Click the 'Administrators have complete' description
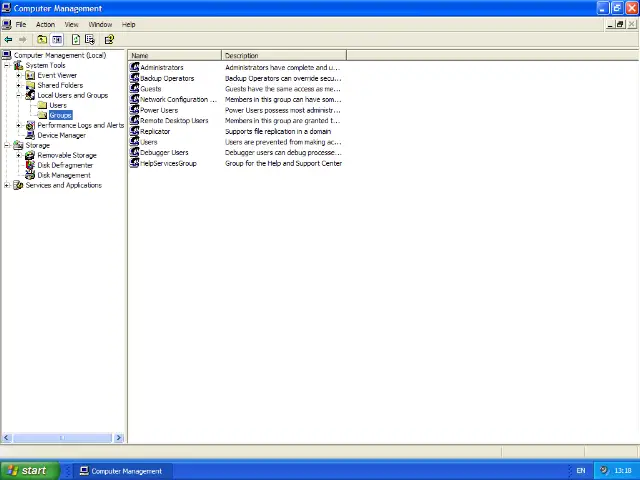This screenshot has height=480, width=640. point(282,67)
